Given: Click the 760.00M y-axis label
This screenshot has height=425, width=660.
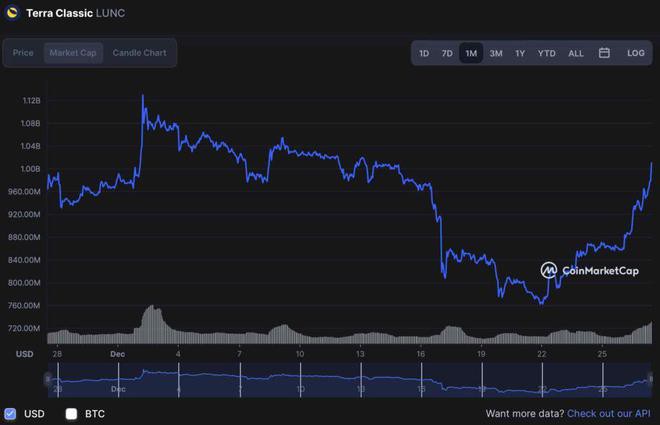Looking at the screenshot, I should (x=24, y=305).
